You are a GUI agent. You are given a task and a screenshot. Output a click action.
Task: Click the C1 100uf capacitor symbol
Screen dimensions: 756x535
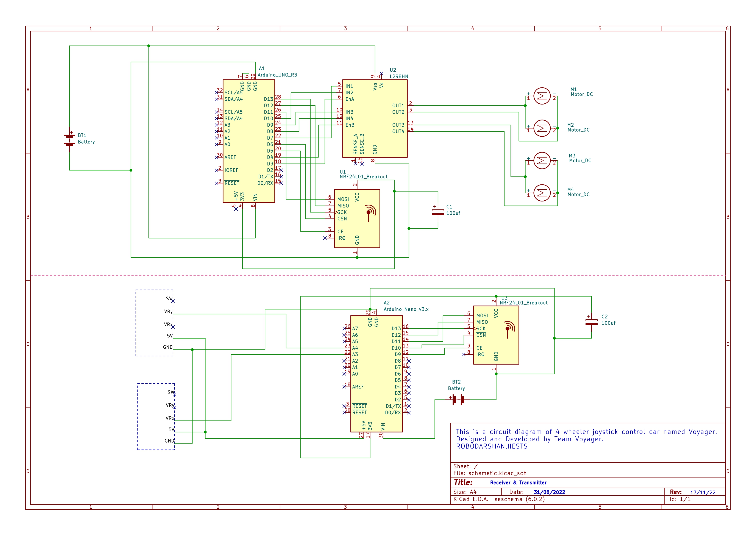(x=438, y=212)
